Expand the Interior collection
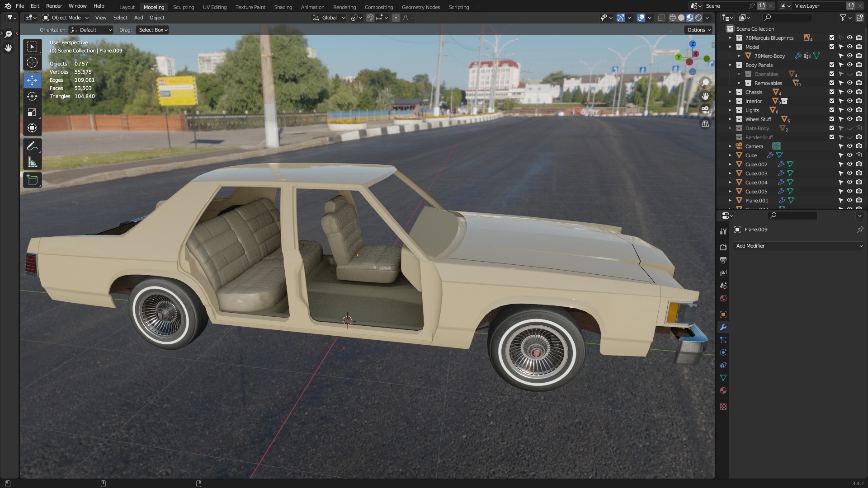 730,101
